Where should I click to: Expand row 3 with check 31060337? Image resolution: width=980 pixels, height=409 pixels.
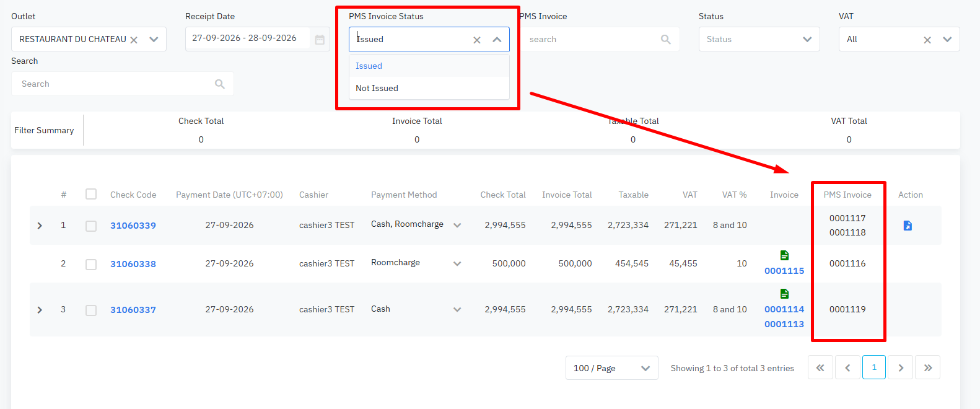pos(40,310)
